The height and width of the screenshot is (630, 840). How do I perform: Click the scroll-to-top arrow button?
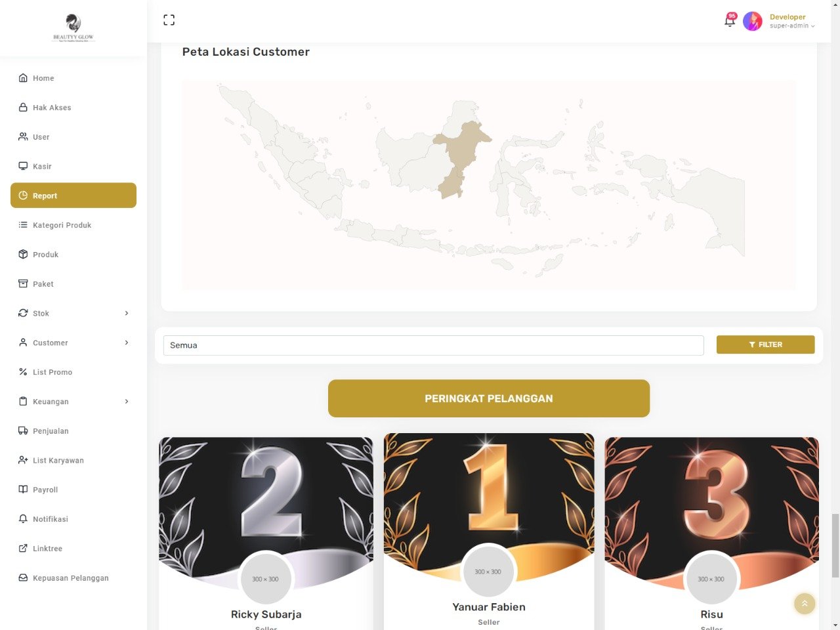805,604
